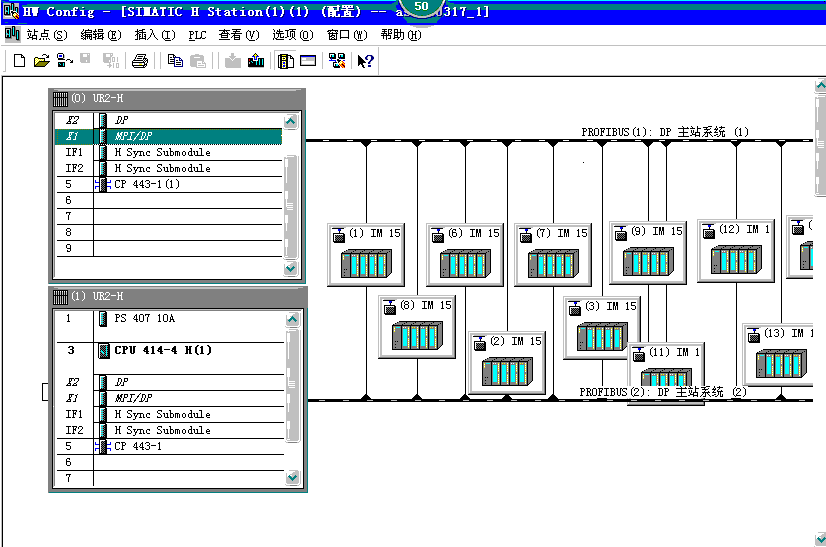Click the Copy toolbar icon

[x=175, y=61]
